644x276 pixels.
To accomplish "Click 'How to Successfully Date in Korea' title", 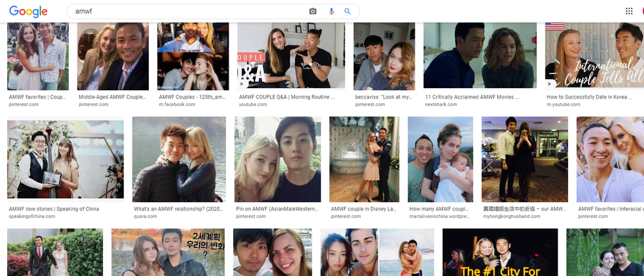I will tap(591, 97).
